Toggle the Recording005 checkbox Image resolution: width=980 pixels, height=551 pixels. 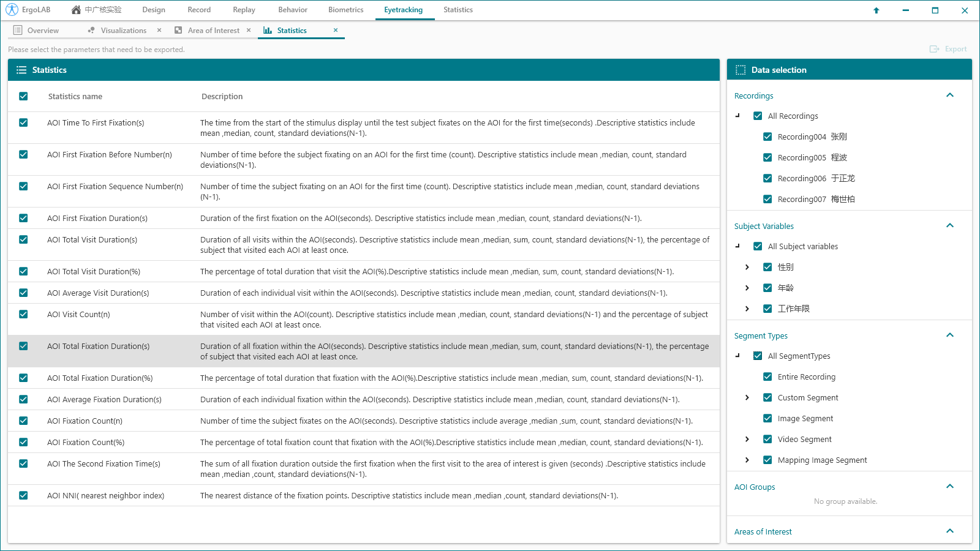pyautogui.click(x=767, y=157)
